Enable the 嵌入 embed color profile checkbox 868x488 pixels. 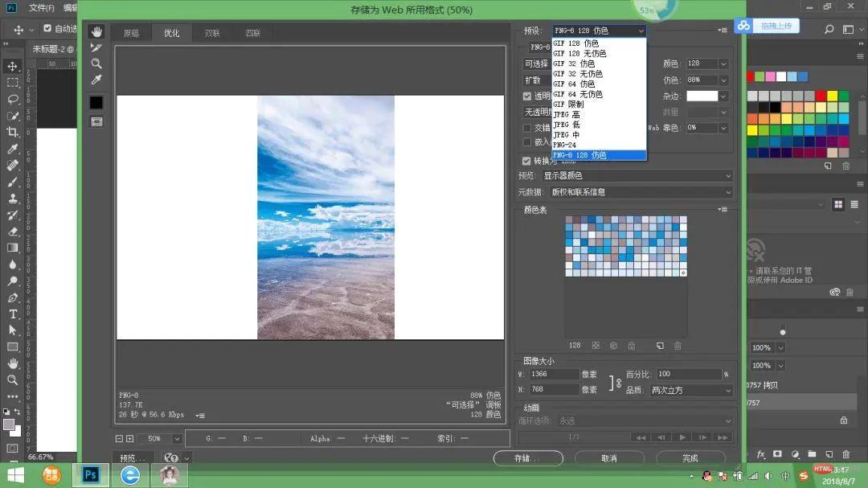[527, 142]
